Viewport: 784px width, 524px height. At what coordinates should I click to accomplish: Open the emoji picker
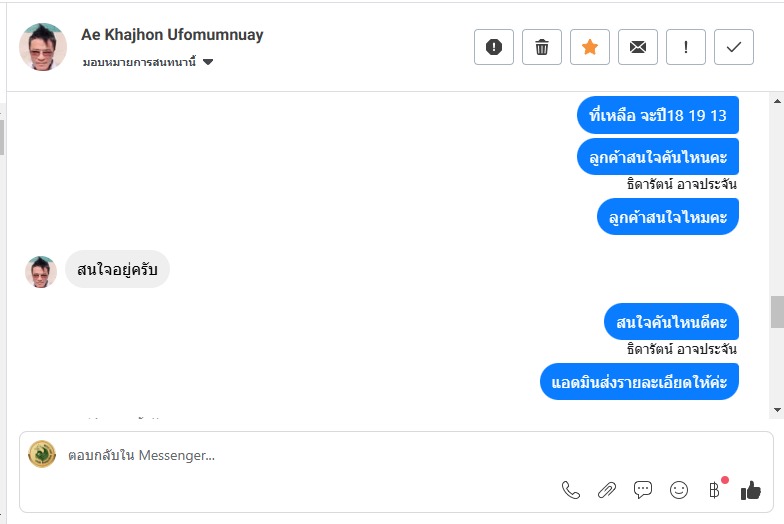click(x=679, y=490)
